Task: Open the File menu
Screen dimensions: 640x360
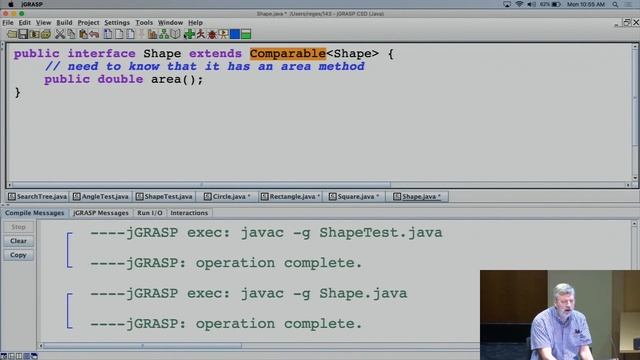Action: click(8, 22)
